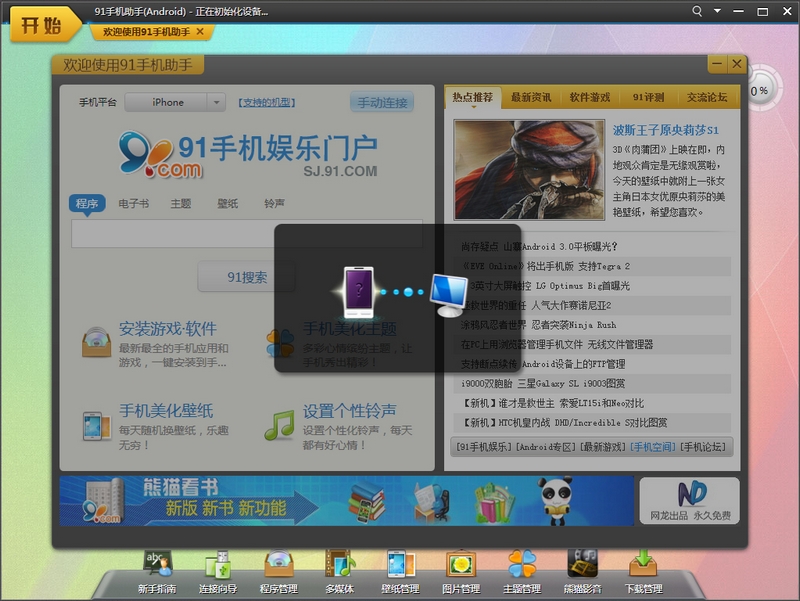Click the 手动连接 manual connect button
800x601 pixels.
[x=381, y=102]
